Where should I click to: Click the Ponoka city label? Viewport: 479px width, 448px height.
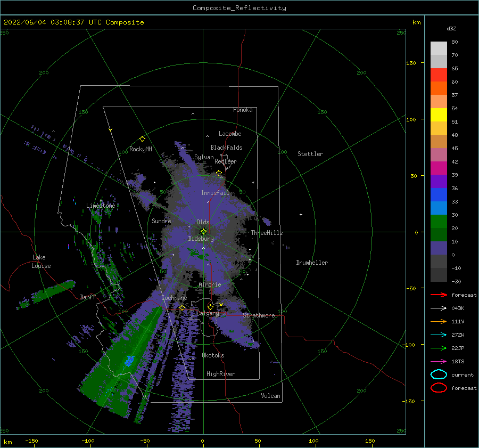[243, 110]
